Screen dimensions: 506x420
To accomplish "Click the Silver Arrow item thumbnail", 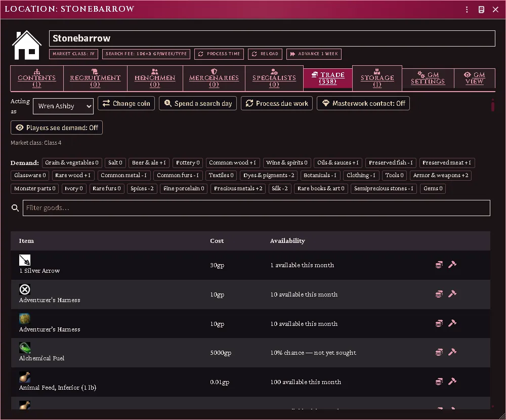I will coord(25,260).
